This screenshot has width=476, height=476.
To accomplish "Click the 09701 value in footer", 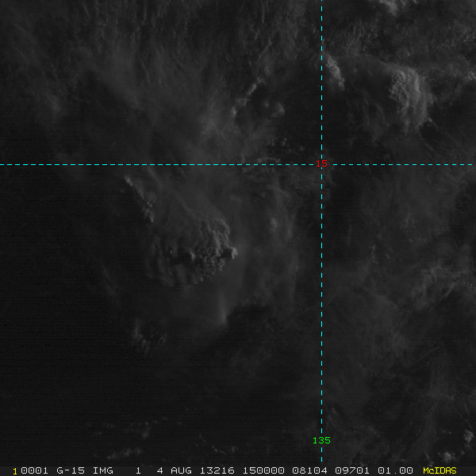I will click(354, 470).
